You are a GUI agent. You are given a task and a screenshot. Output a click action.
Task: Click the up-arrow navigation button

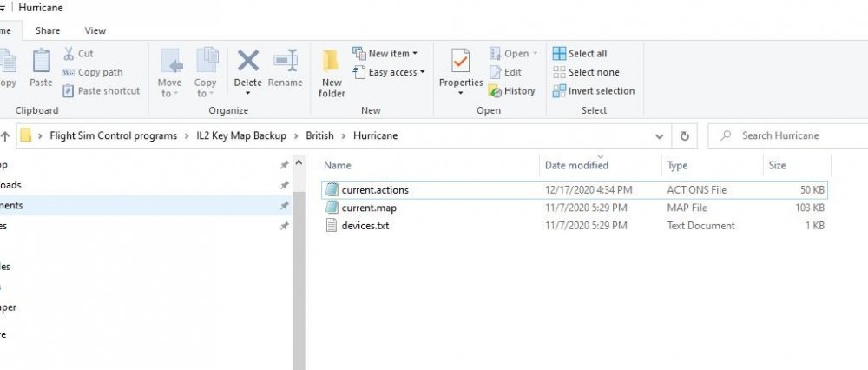pyautogui.click(x=5, y=135)
